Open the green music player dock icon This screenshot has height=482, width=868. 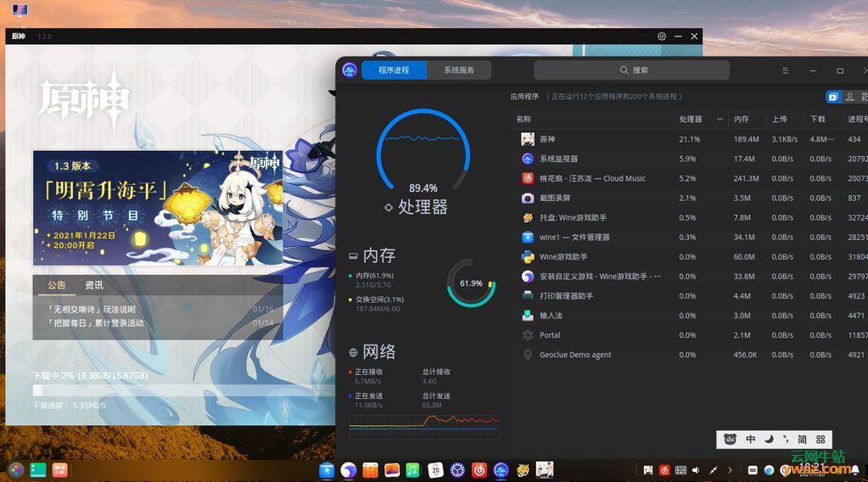click(x=413, y=470)
